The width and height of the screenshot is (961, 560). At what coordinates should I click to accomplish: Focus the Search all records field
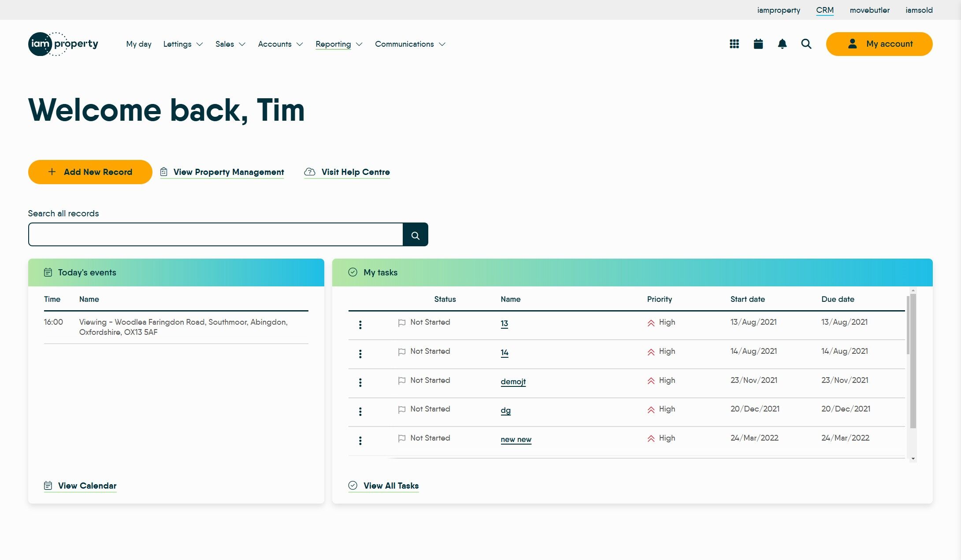215,234
